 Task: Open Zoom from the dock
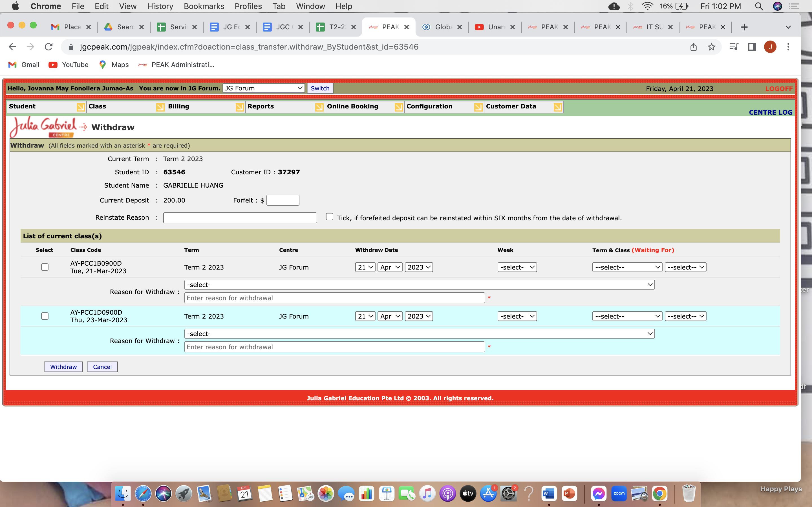pos(619,493)
